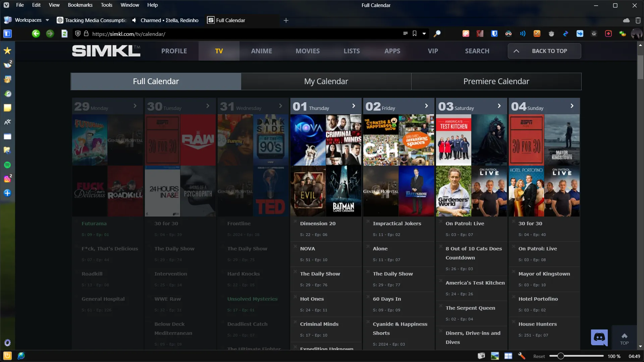Click the browser trash closed-tabs icon

[x=638, y=20]
